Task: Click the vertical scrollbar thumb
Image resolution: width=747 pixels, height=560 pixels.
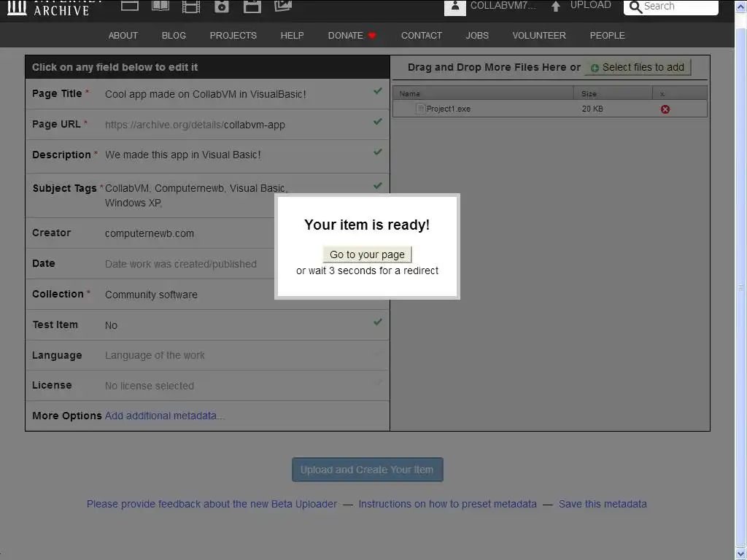Action: point(741,288)
